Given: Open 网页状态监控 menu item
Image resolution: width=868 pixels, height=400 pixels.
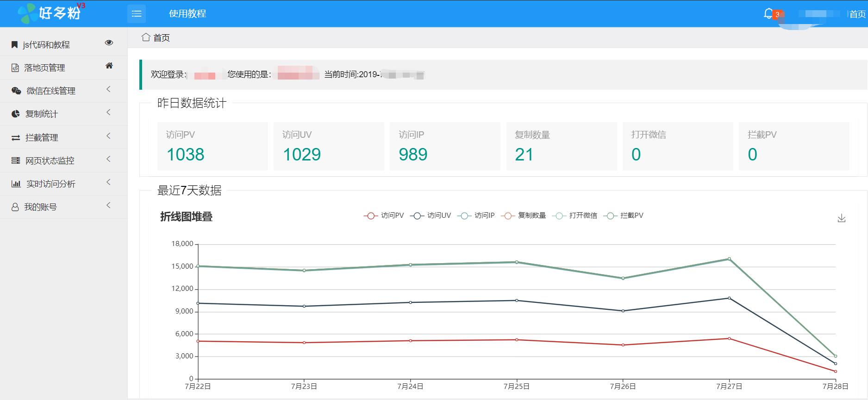Looking at the screenshot, I should (x=63, y=160).
